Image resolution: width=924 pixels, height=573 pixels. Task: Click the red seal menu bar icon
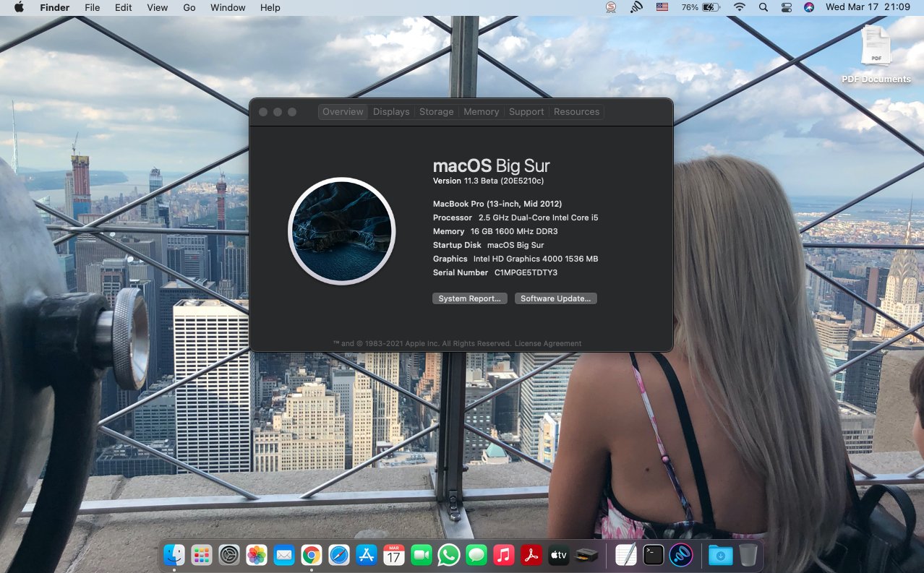pos(611,7)
